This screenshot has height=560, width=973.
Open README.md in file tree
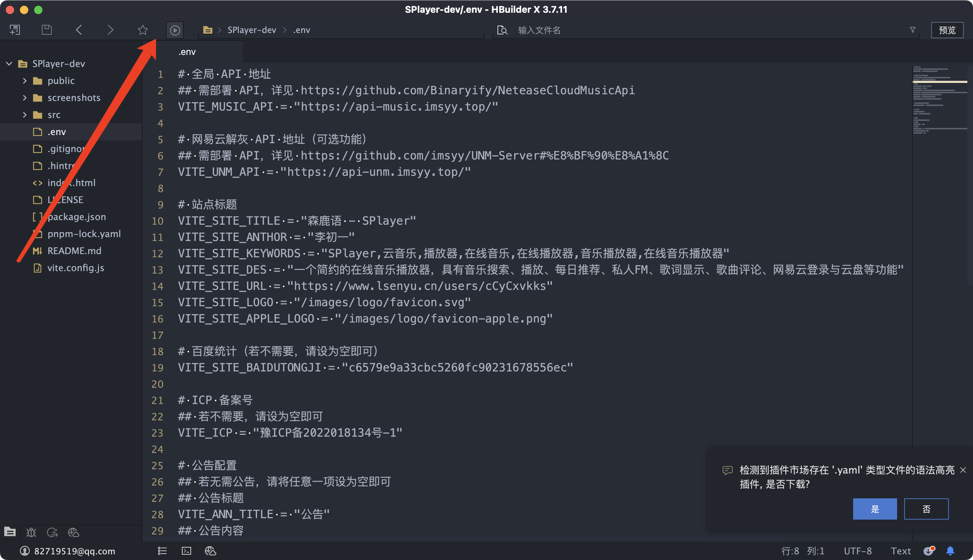click(74, 251)
